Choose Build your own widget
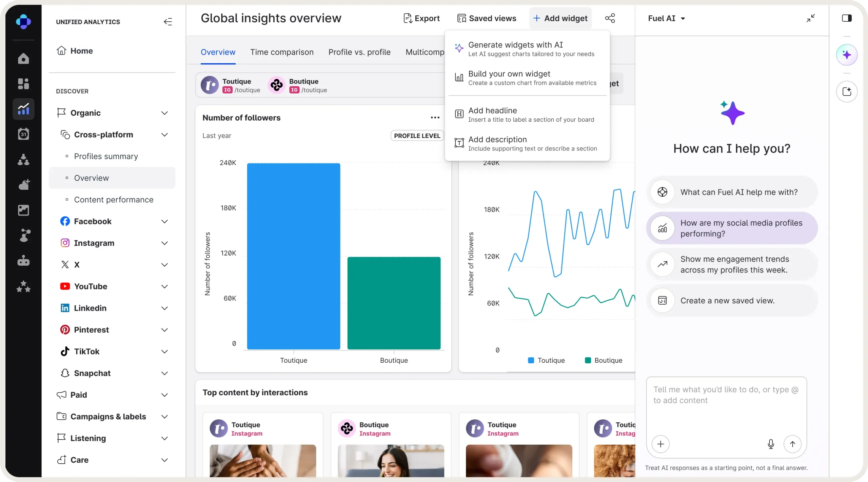This screenshot has width=868, height=482. (x=527, y=78)
